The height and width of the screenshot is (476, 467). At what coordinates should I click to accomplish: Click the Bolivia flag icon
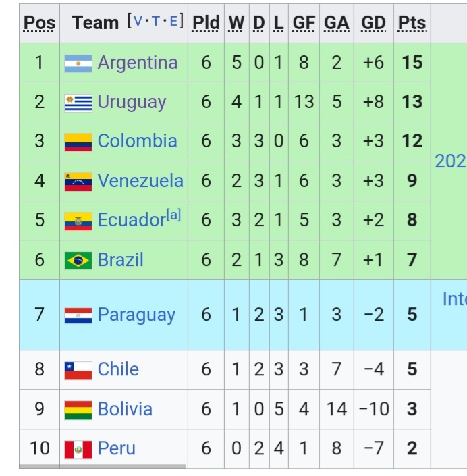pos(78,410)
